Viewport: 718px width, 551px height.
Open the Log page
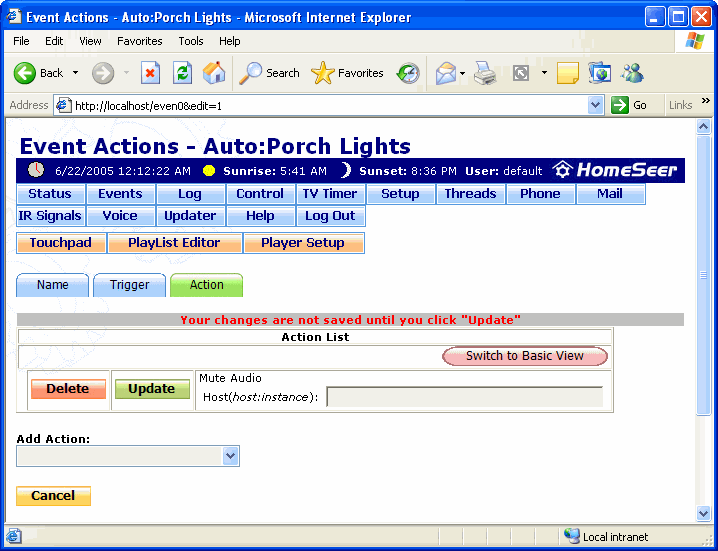190,194
